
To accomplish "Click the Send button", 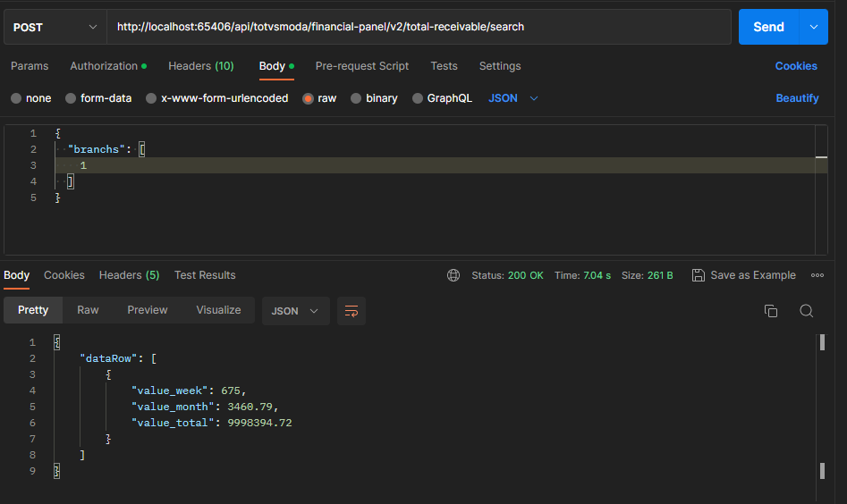I will point(767,27).
